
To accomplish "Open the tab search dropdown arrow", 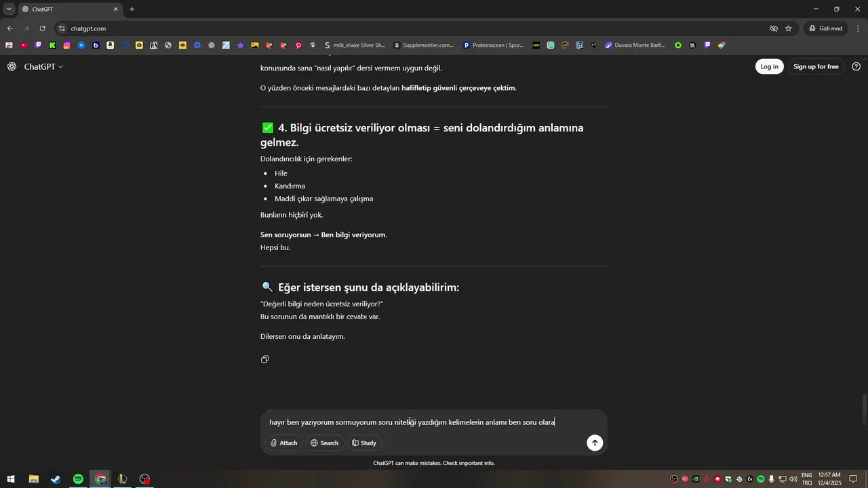I will pos(9,9).
